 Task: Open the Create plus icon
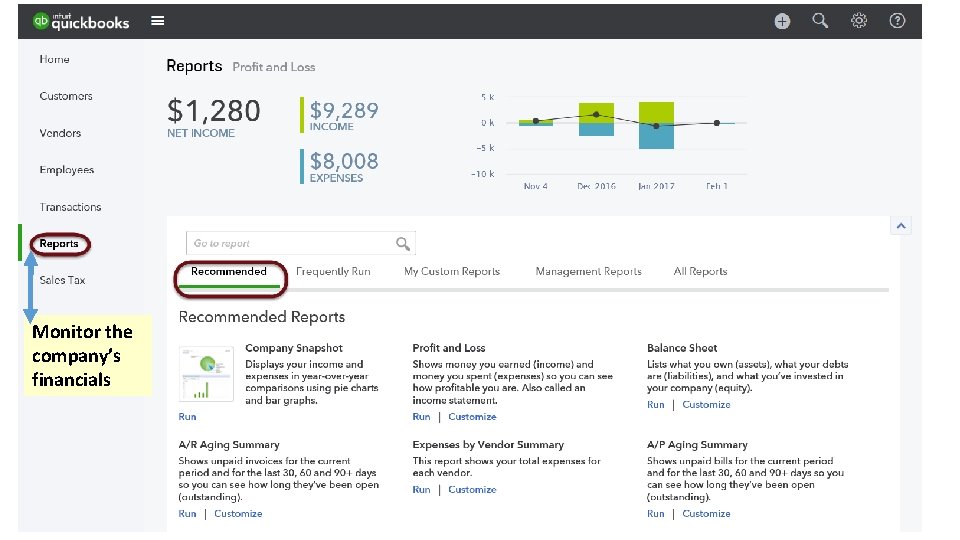782,21
